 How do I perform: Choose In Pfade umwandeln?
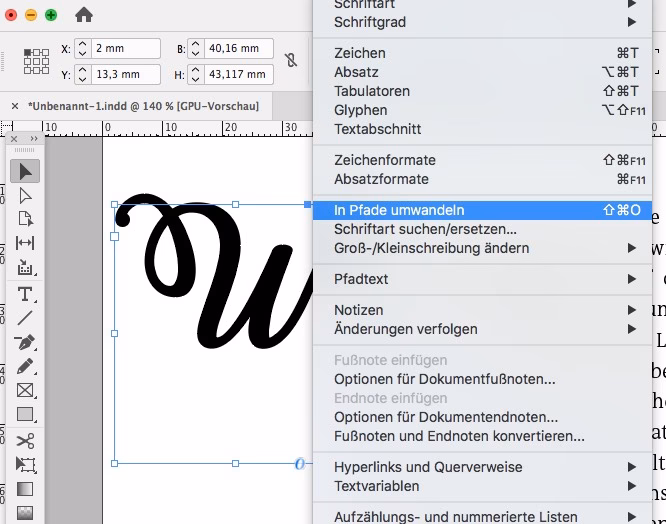point(483,210)
